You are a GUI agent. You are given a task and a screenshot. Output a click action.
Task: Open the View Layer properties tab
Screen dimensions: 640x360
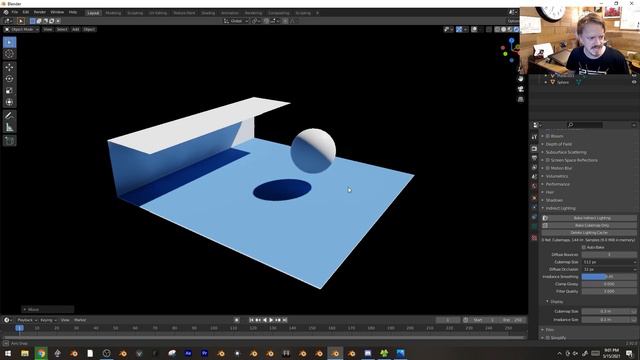point(534,167)
